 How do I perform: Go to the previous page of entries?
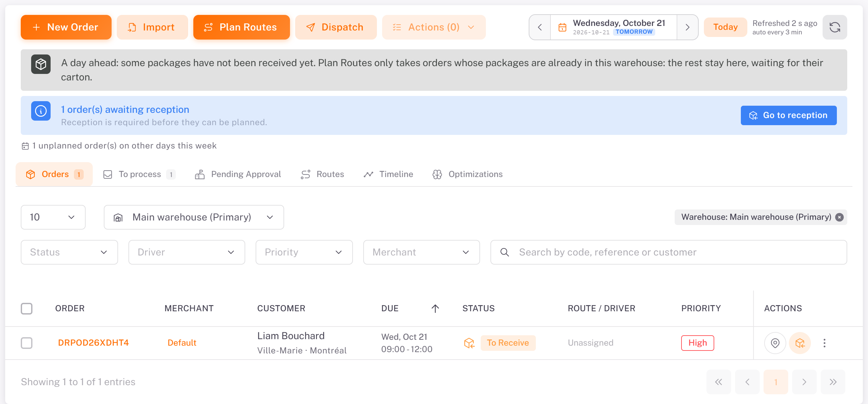click(x=747, y=381)
